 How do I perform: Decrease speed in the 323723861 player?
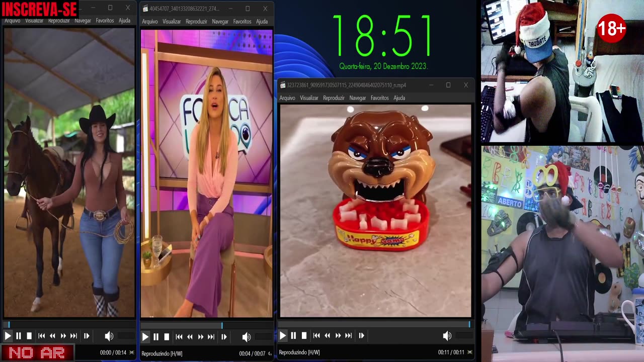(327, 335)
